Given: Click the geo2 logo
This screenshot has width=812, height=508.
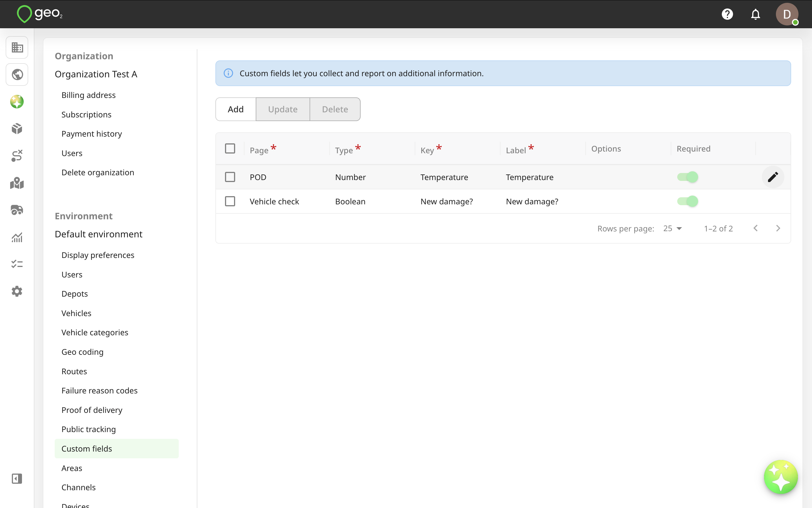Looking at the screenshot, I should [x=39, y=14].
